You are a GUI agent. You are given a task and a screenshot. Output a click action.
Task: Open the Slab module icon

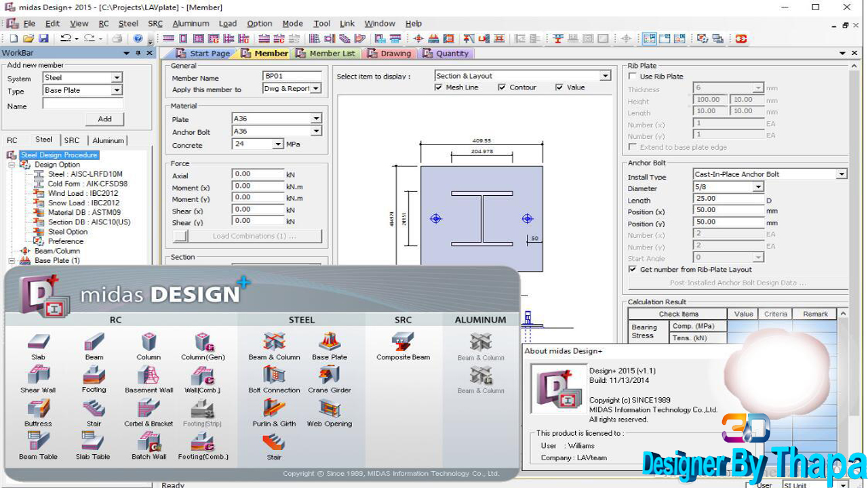coord(38,342)
